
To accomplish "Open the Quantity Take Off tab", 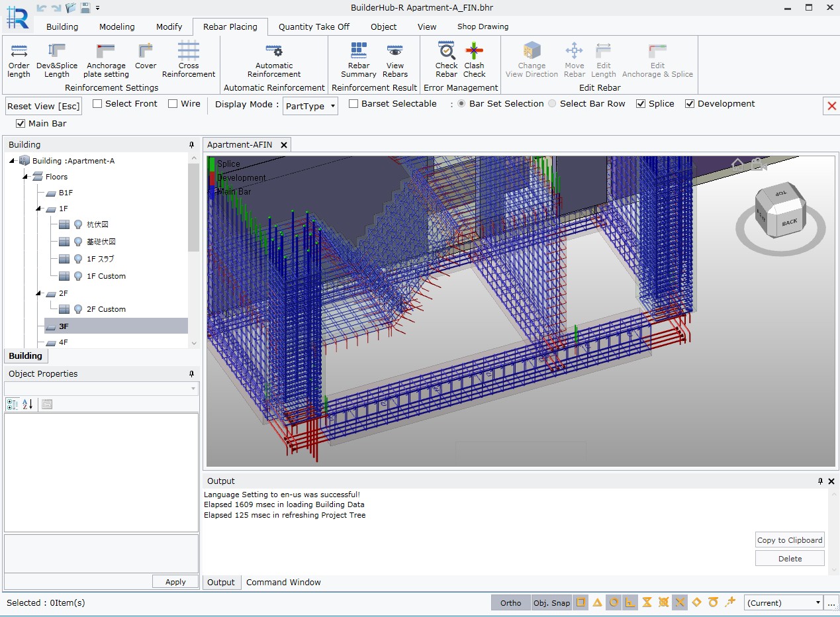I will pos(314,26).
